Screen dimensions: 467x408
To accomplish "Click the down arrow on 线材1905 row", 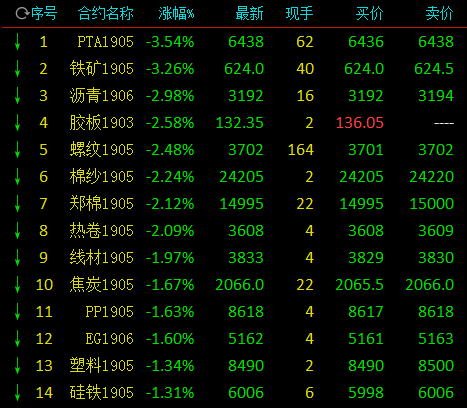I will (17, 258).
